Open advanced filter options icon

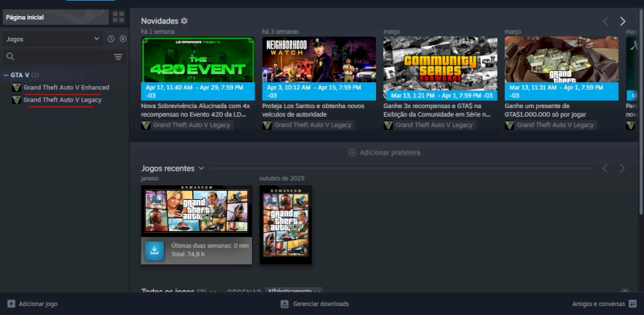tap(118, 56)
